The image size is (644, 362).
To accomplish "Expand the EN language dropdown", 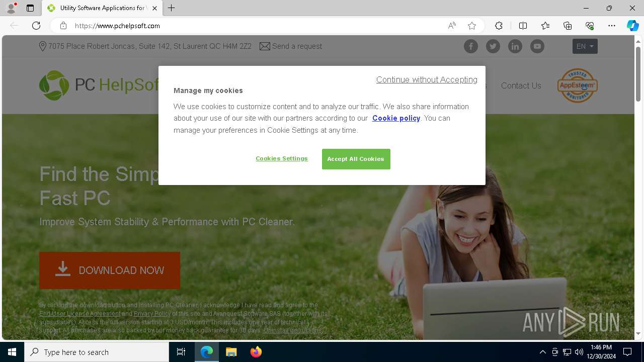I will click(585, 46).
